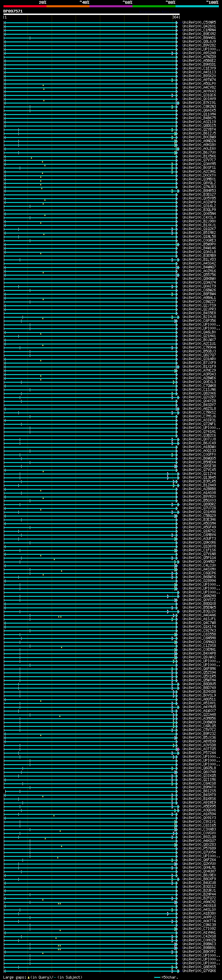
Task: Select the UniRef100_A5GLP0 label
Action: click(199, 83)
